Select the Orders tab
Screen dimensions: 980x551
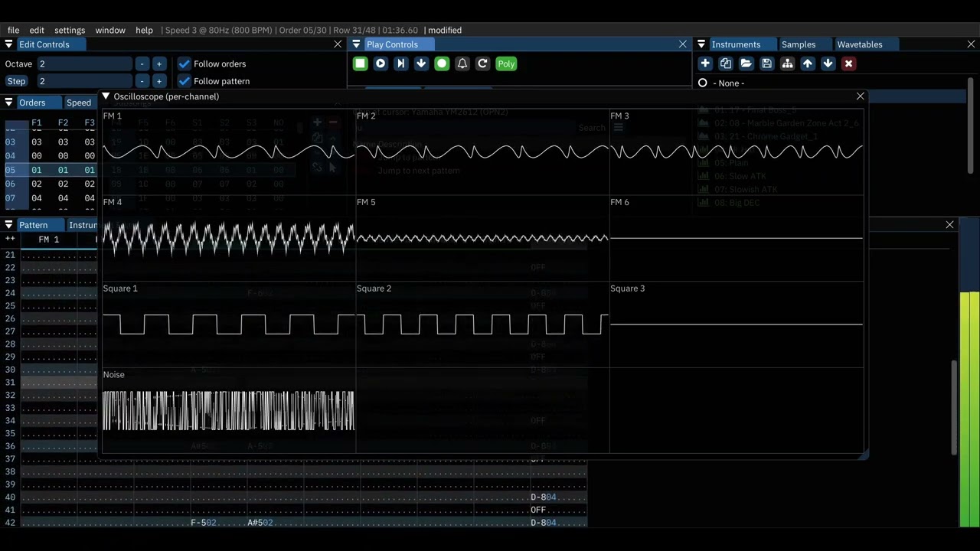[x=32, y=103]
